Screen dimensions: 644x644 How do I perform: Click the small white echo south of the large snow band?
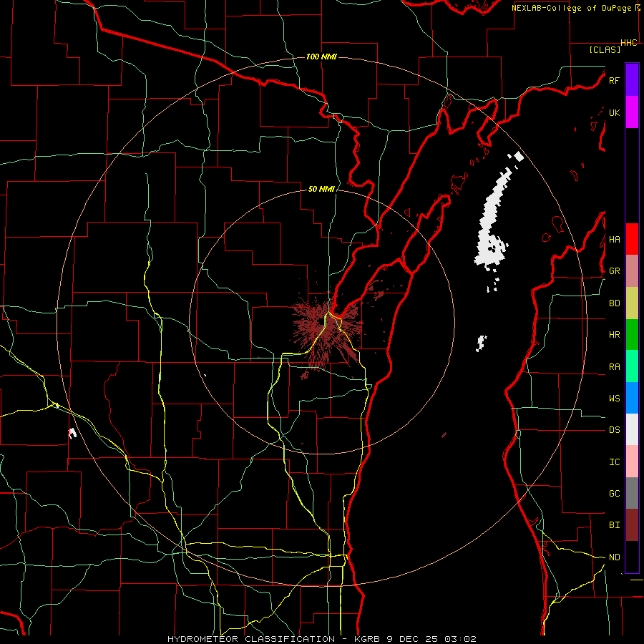tap(481, 343)
